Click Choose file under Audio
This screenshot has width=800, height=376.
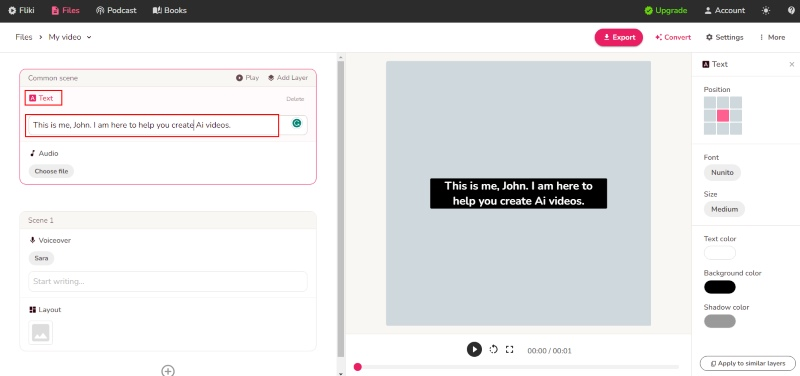(51, 171)
